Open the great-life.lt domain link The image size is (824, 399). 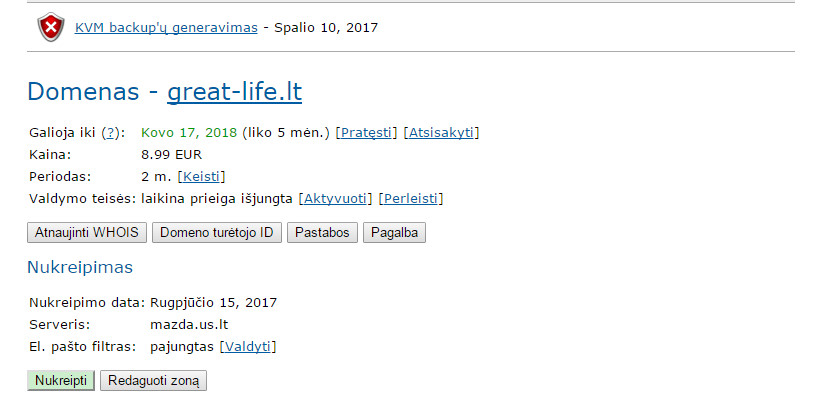pyautogui.click(x=234, y=92)
